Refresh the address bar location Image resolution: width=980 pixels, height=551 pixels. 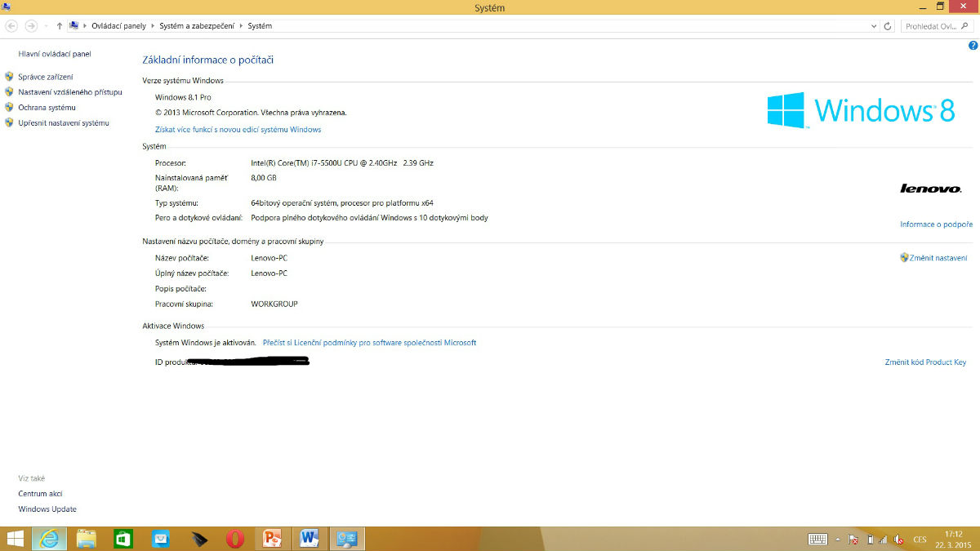tap(889, 26)
